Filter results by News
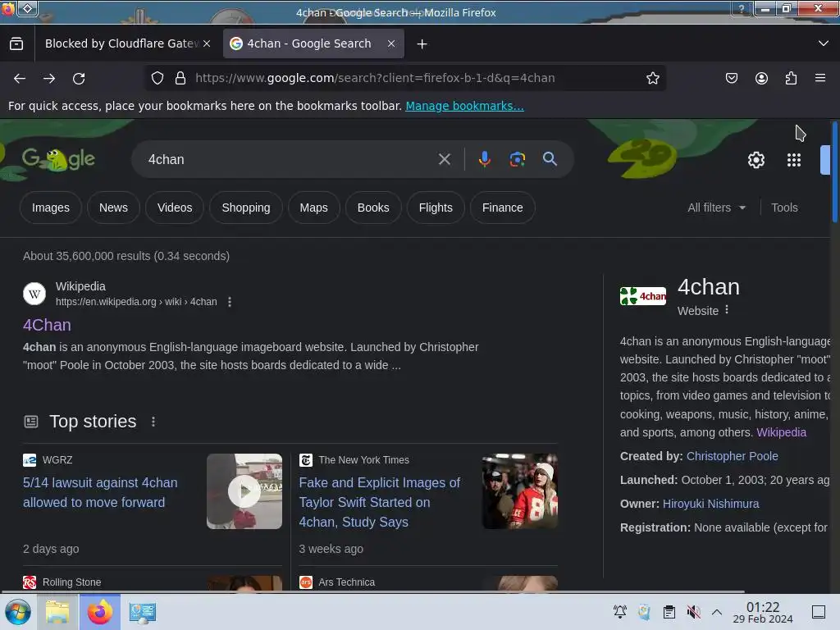The height and width of the screenshot is (630, 840). click(x=113, y=208)
